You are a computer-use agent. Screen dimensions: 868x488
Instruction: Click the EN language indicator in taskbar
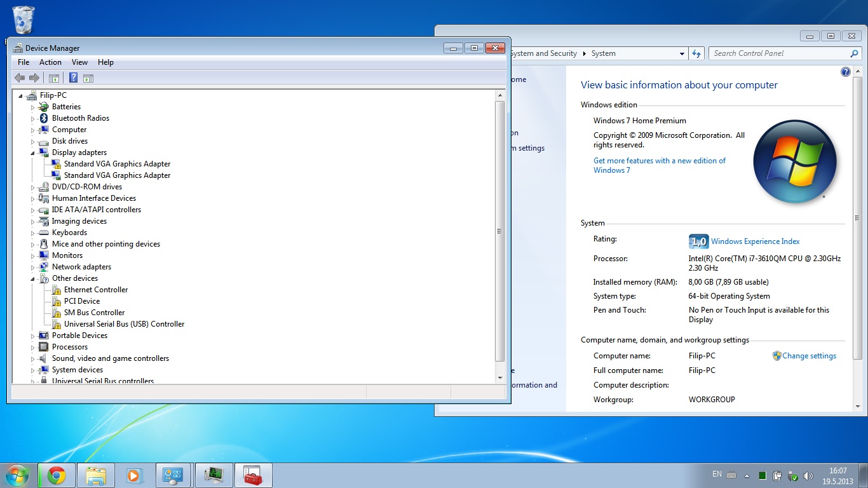(717, 474)
